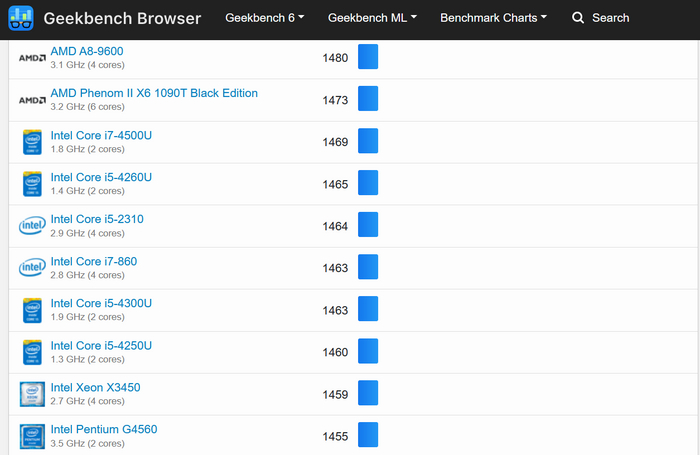The height and width of the screenshot is (455, 700).
Task: Open the Intel Core i7-860 link
Action: coord(94,262)
